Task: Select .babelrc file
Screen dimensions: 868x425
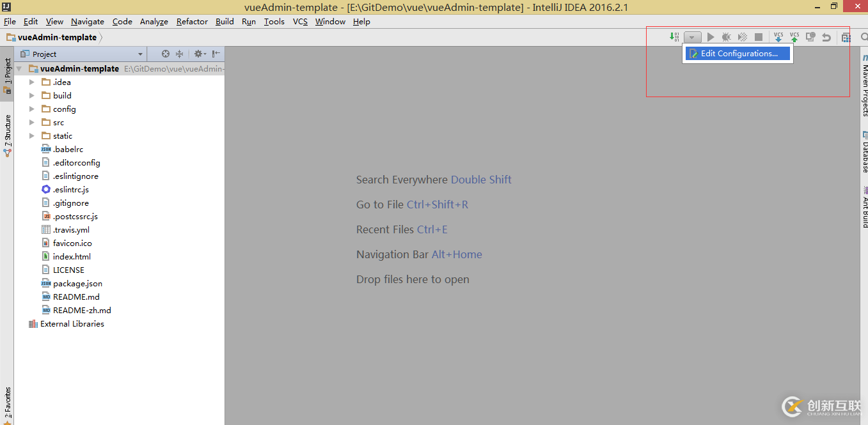Action: (x=62, y=149)
